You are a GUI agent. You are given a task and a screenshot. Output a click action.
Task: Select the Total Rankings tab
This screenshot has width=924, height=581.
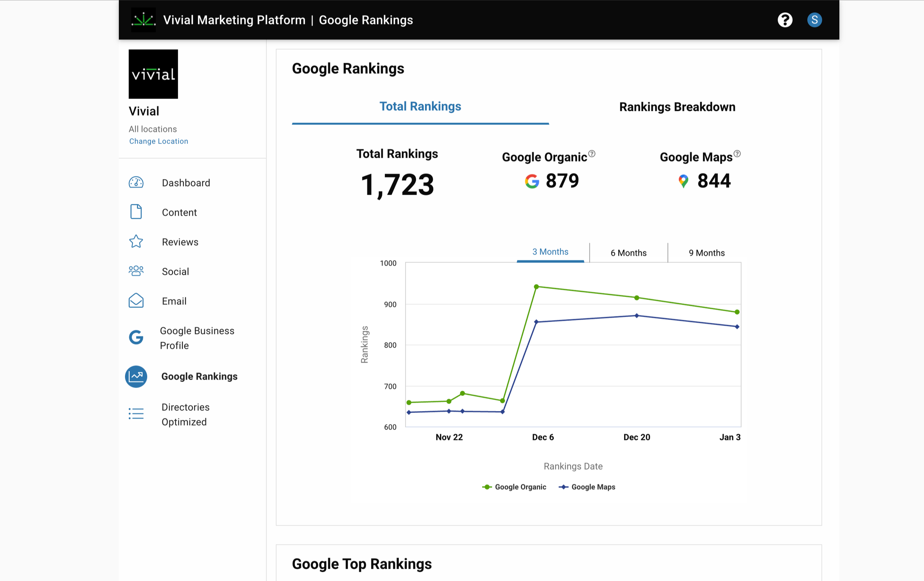point(420,107)
